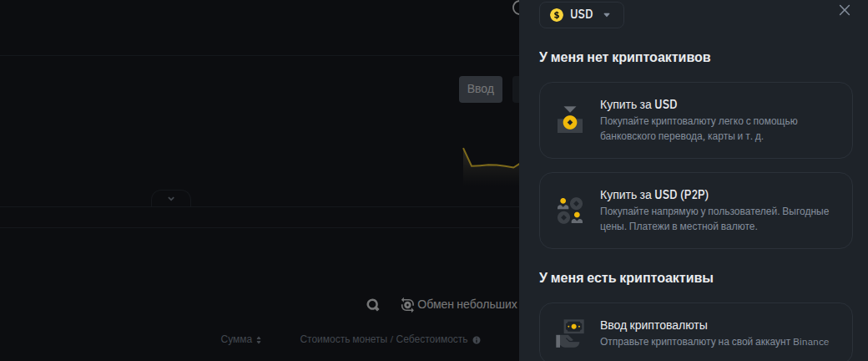Click the yellow balance chart line

pos(490,165)
